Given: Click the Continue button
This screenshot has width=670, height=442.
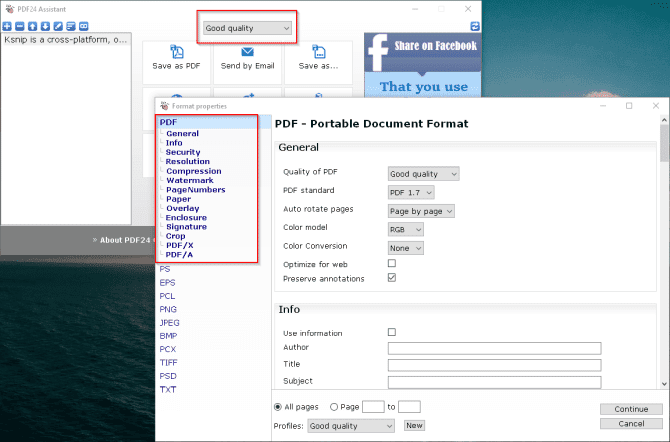Looking at the screenshot, I should [631, 409].
